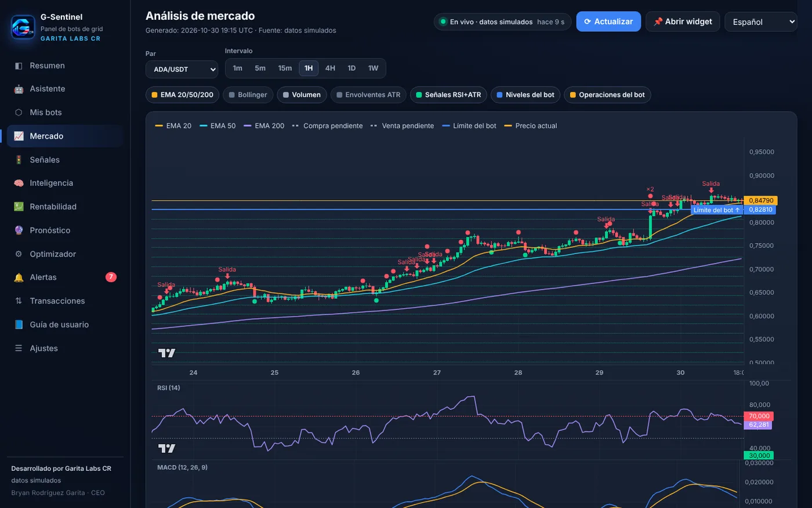Click the Actualizar button
The height and width of the screenshot is (508, 812).
[608, 21]
